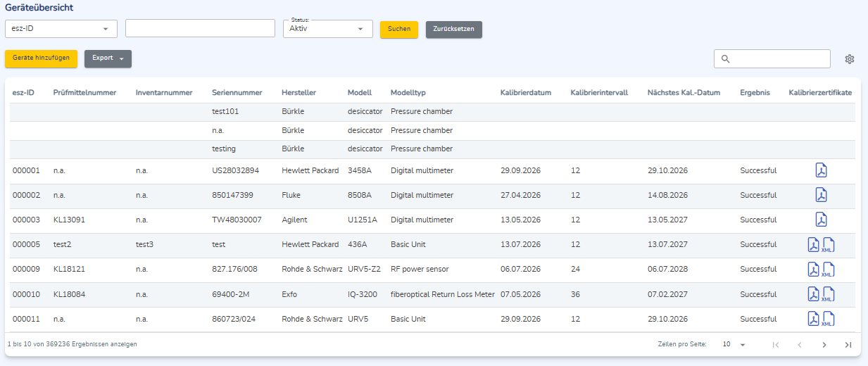Open PDF certificate for device 000003
The width and height of the screenshot is (868, 366).
click(x=821, y=220)
